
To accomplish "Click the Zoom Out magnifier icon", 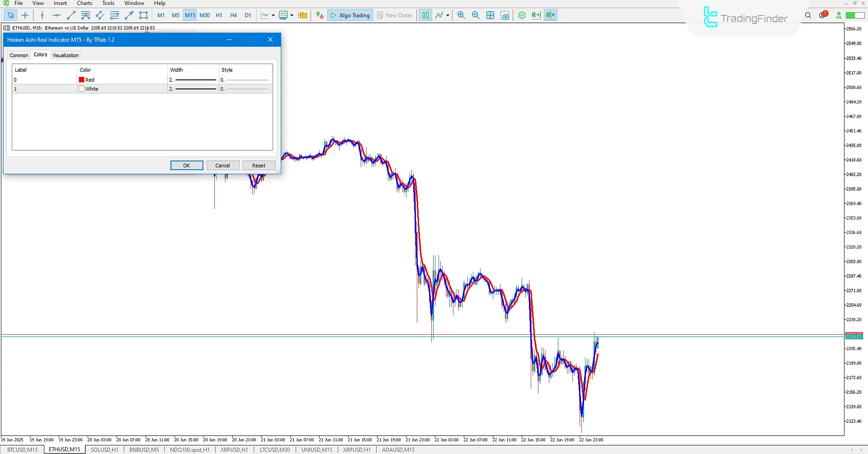I will click(475, 15).
